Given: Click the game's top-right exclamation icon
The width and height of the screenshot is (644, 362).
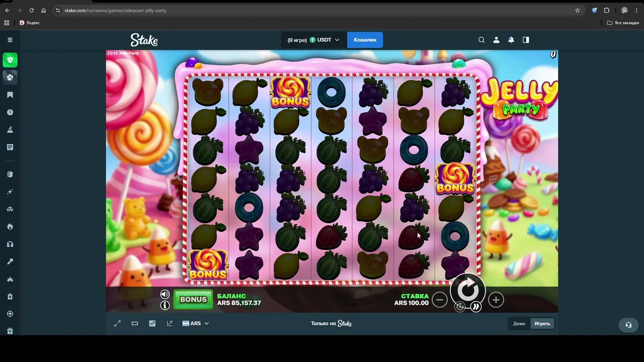Looking at the screenshot, I should pyautogui.click(x=553, y=54).
